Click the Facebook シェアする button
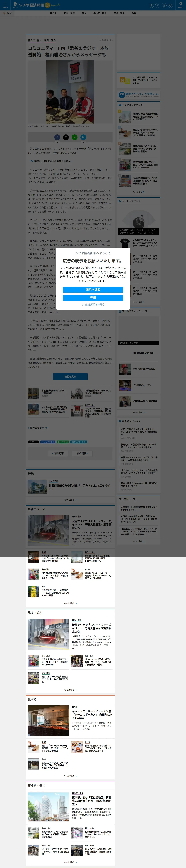Viewport: 186px width, 868px height. 48,442
